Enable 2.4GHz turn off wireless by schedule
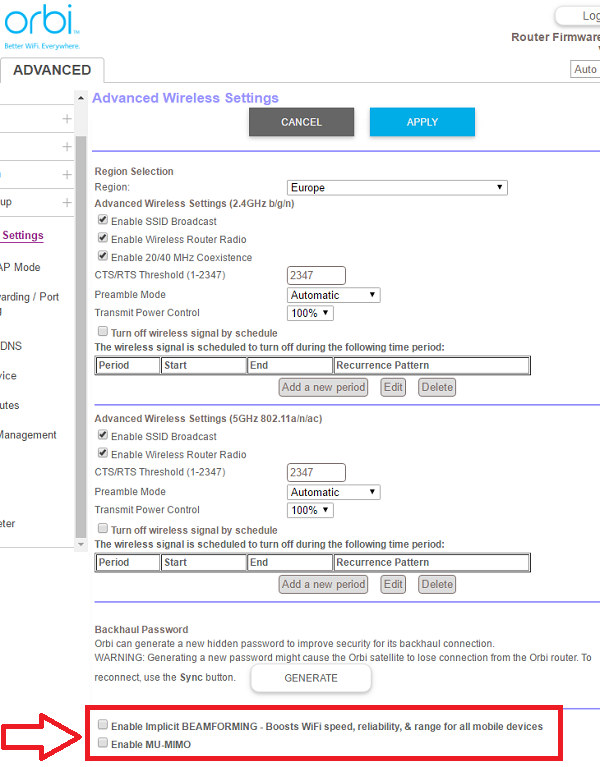The image size is (600, 767). pyautogui.click(x=103, y=332)
